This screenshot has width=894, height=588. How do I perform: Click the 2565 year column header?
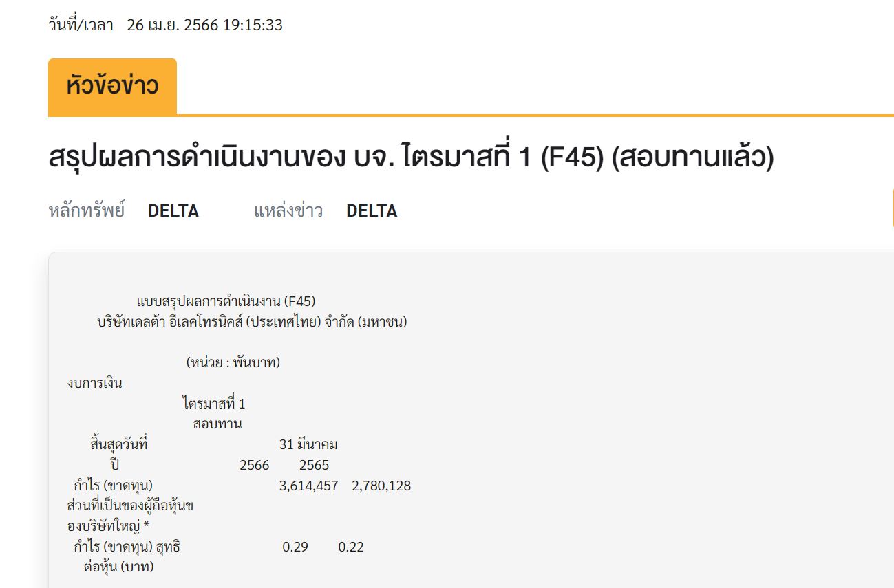pos(314,465)
